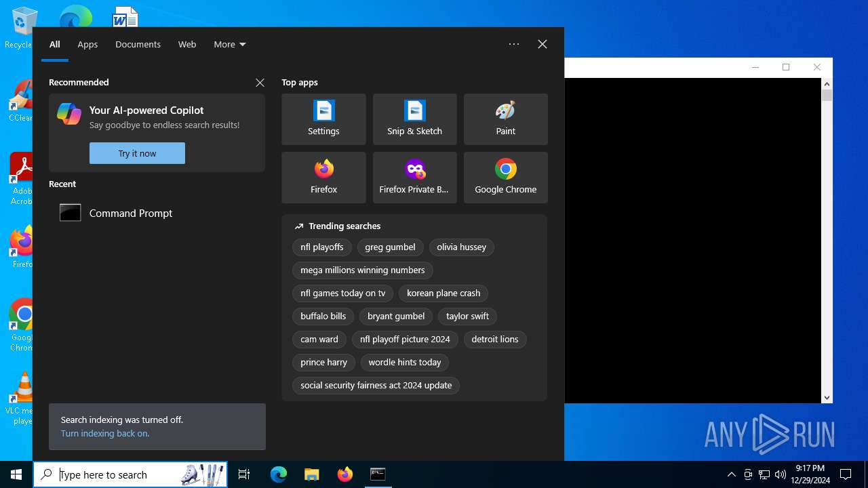Open the clock and date display
The width and height of the screenshot is (868, 488).
(x=810, y=474)
